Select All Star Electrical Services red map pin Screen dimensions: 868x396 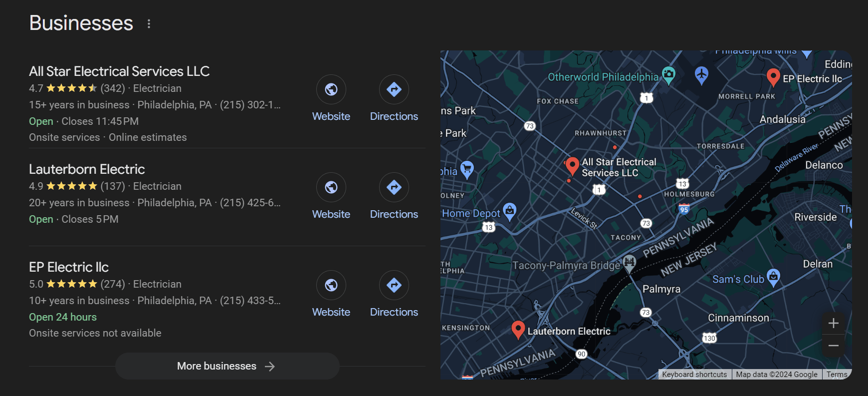click(572, 165)
